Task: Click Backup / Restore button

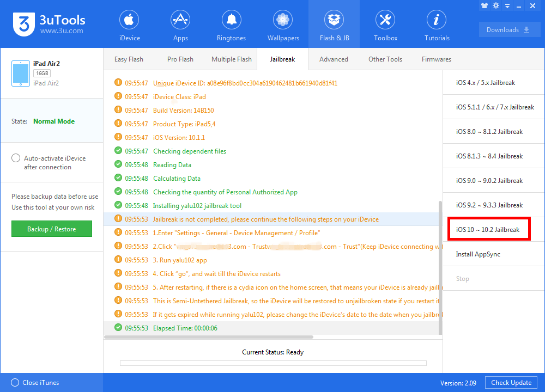Action: [x=52, y=229]
